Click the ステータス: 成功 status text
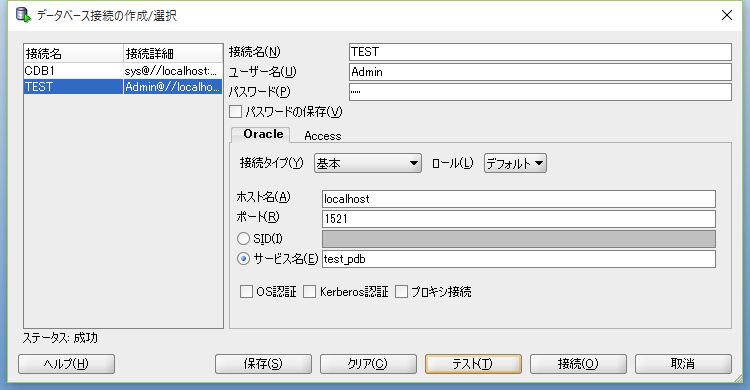Viewport: 750px width, 390px height. pos(60,338)
